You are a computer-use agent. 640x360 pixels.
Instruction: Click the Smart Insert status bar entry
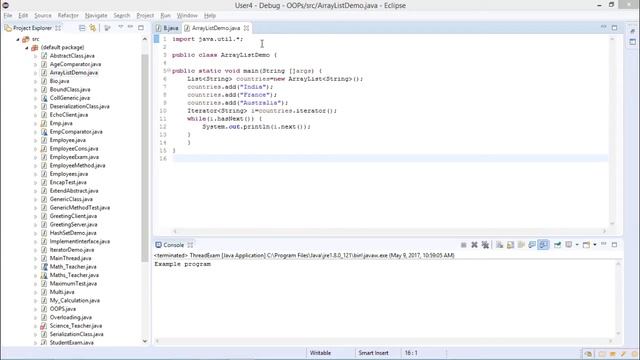(373, 353)
